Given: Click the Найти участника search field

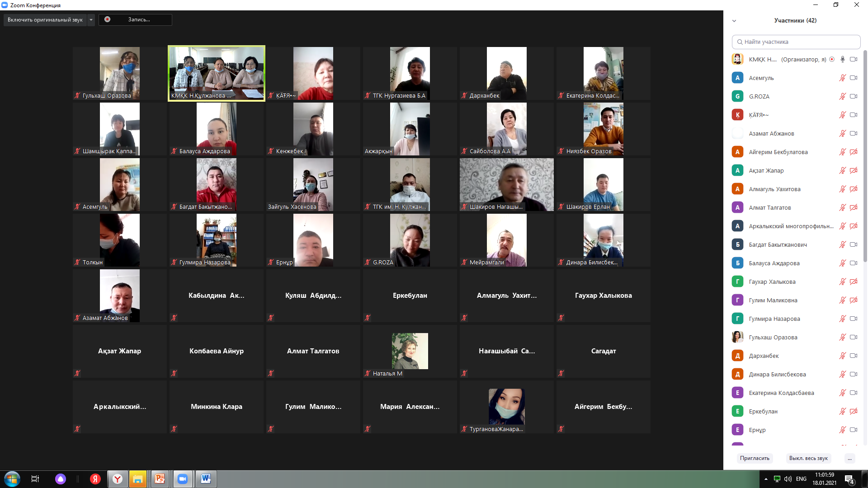Looking at the screenshot, I should pos(796,42).
